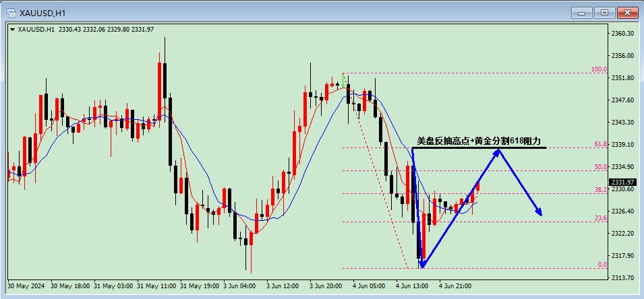This screenshot has height=299, width=644.
Task: Select the current price label 2331.97
Action: pos(622,182)
